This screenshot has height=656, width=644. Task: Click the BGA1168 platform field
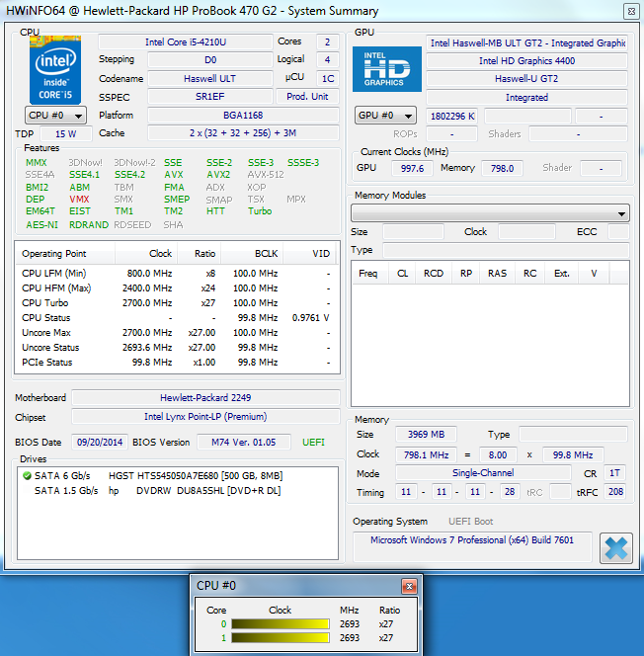(x=243, y=115)
